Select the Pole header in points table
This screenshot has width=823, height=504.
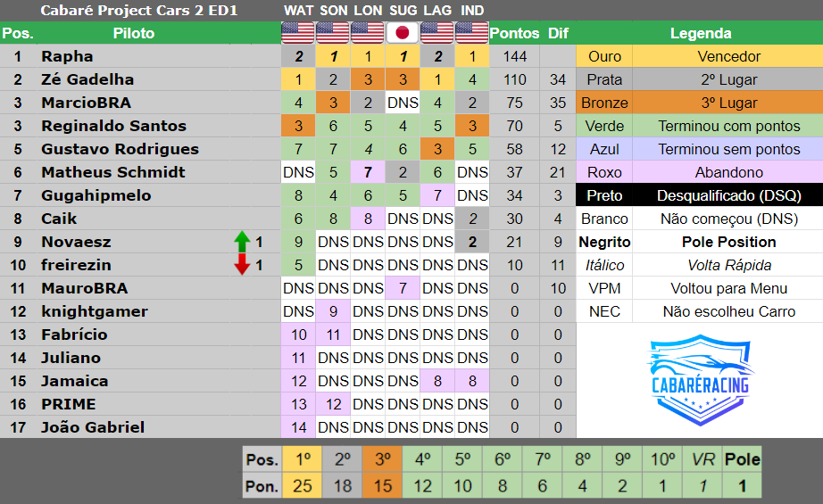pyautogui.click(x=742, y=459)
